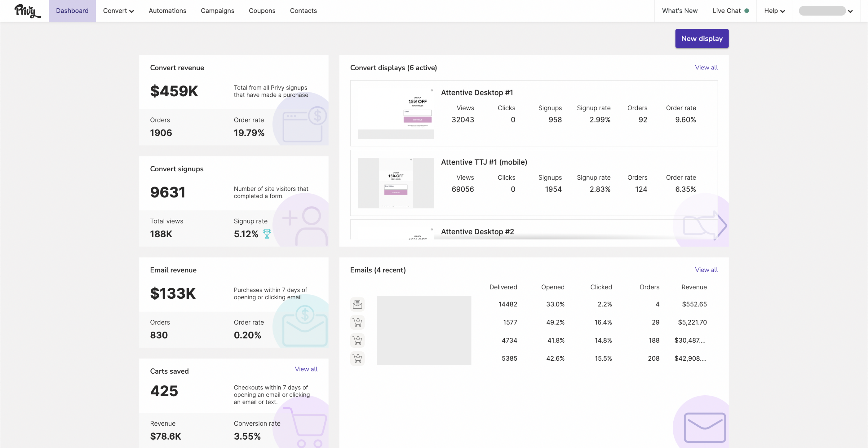
Task: Click the large envelope icon at bottom right
Action: coord(705,427)
